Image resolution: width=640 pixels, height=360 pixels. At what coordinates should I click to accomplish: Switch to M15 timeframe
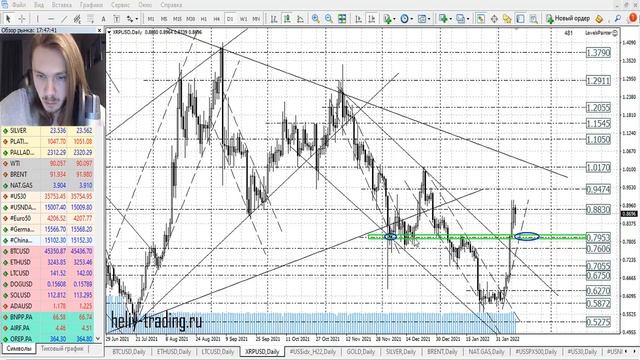click(x=177, y=19)
